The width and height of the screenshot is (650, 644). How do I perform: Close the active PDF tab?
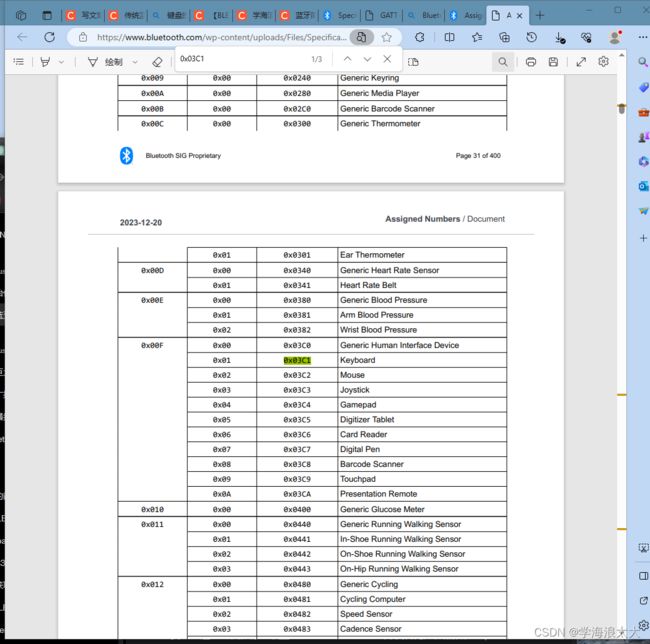pyautogui.click(x=519, y=16)
